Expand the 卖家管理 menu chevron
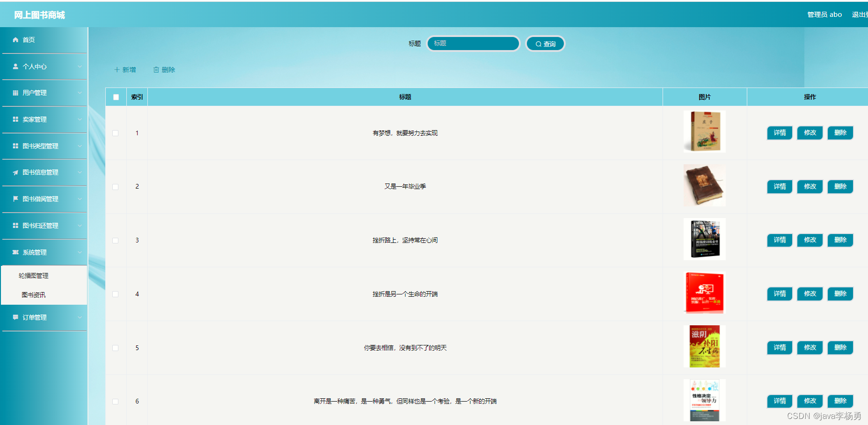 coord(80,119)
